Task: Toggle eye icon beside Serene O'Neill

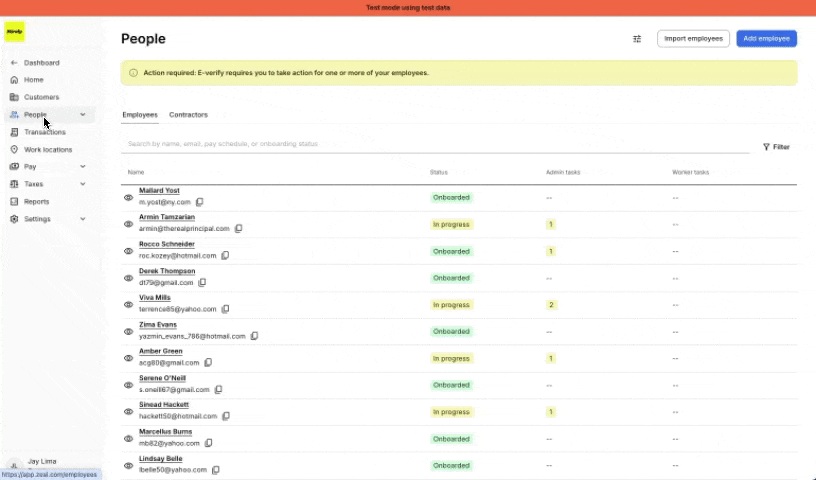Action: click(129, 385)
